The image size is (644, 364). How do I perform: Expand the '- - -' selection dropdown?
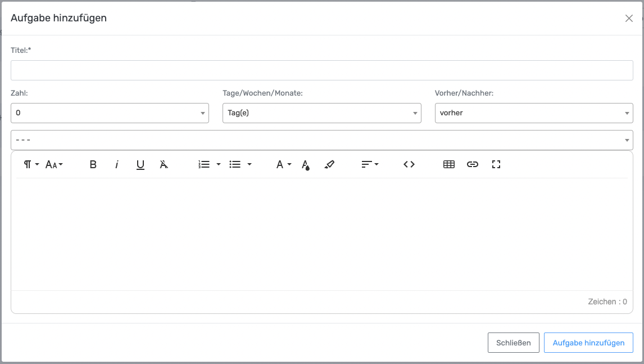321,140
